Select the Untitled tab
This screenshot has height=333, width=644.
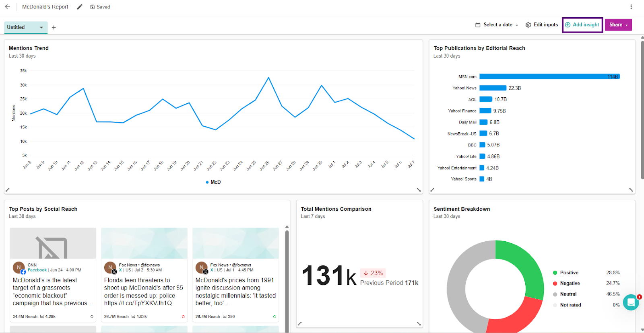(x=26, y=27)
